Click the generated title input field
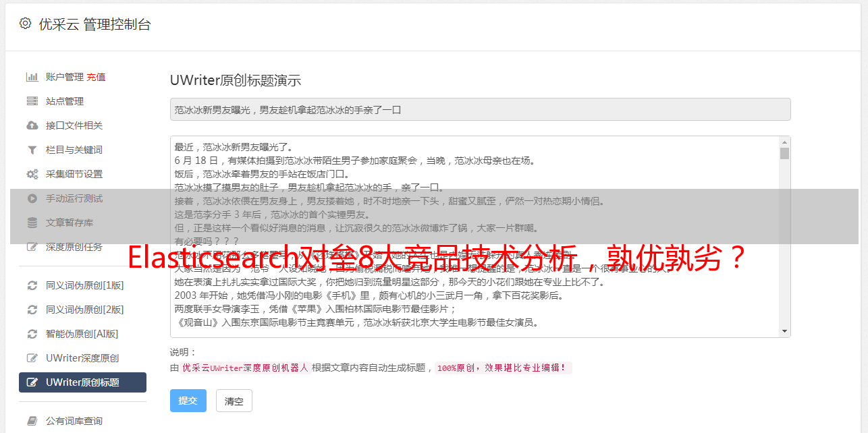The width and height of the screenshot is (868, 433). click(x=480, y=109)
